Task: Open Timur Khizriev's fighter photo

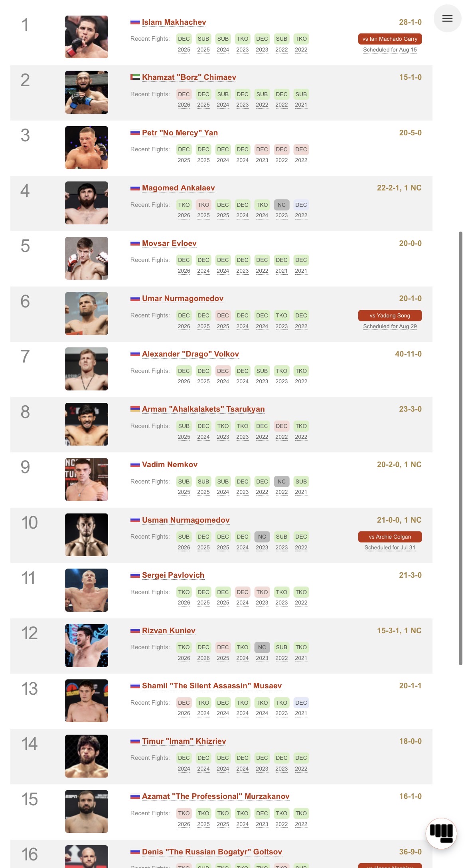Action: coord(87,756)
